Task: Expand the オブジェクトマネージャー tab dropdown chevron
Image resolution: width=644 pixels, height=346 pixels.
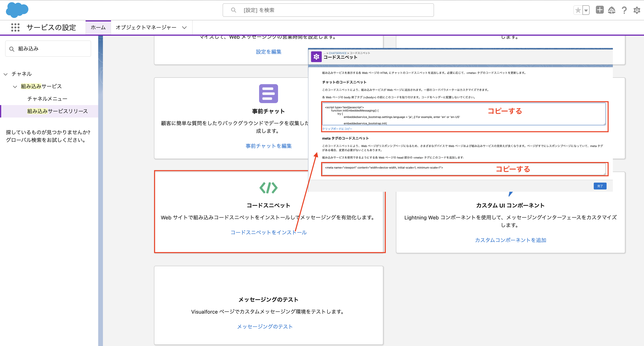Action: 184,27
